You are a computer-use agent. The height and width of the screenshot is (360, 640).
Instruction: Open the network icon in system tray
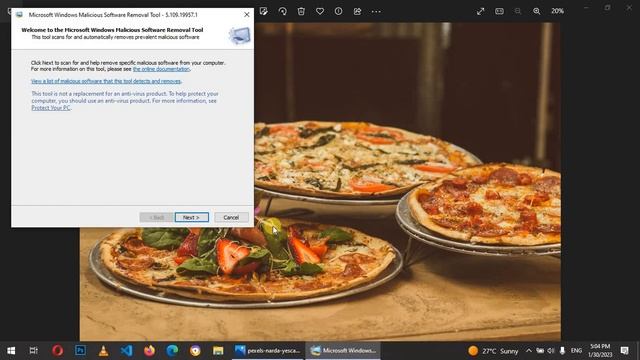point(540,351)
